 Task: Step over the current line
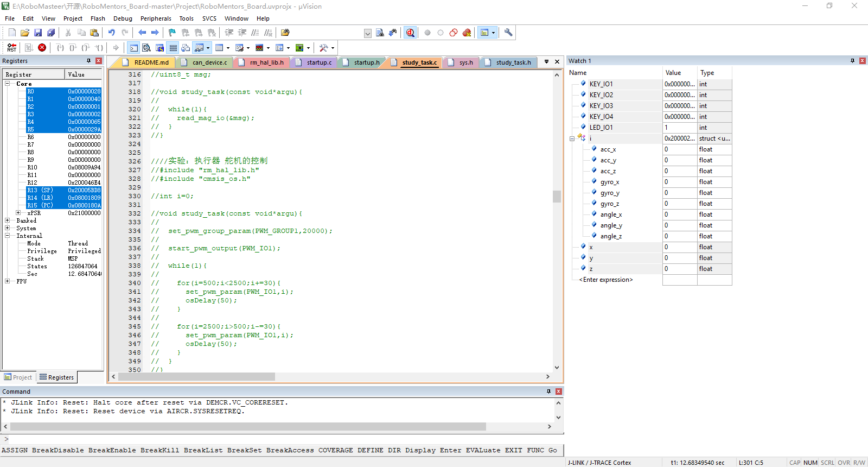(73, 48)
